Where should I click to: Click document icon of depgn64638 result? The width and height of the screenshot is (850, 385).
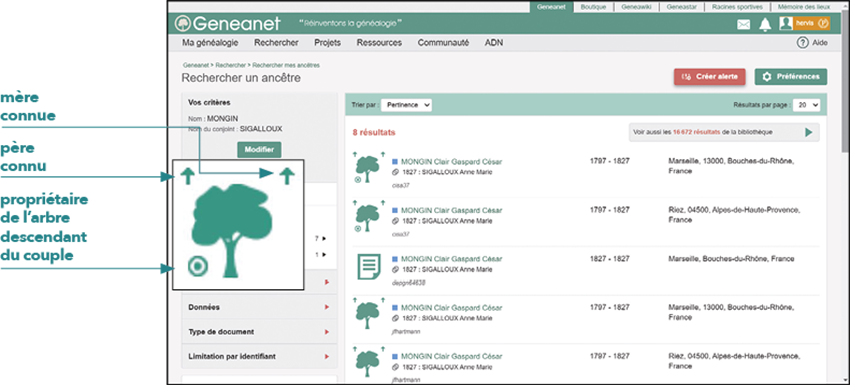[369, 267]
